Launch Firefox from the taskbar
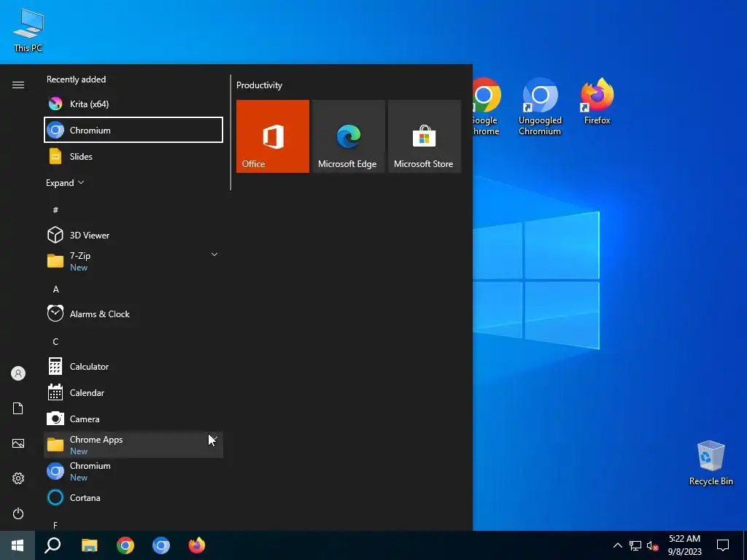This screenshot has height=560, width=747. [197, 545]
